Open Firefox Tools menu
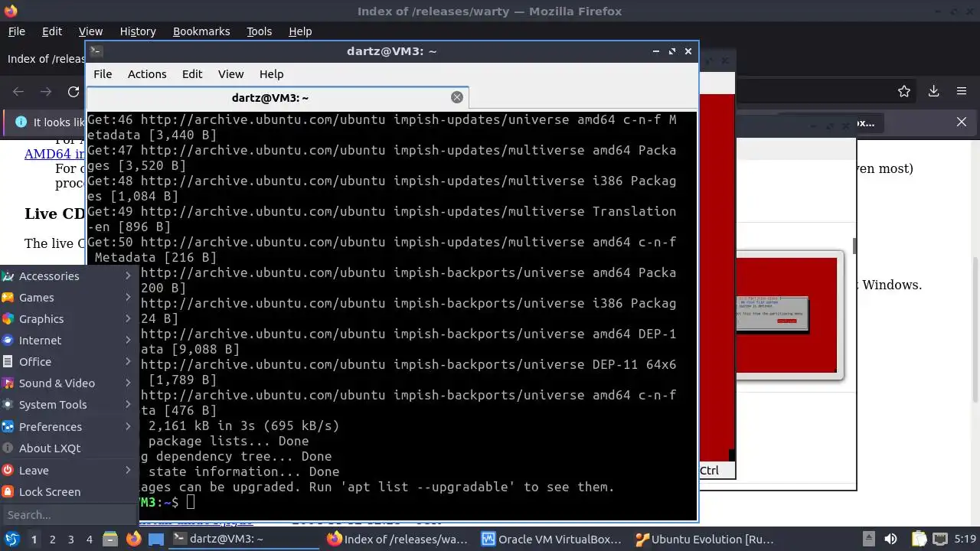 click(259, 31)
